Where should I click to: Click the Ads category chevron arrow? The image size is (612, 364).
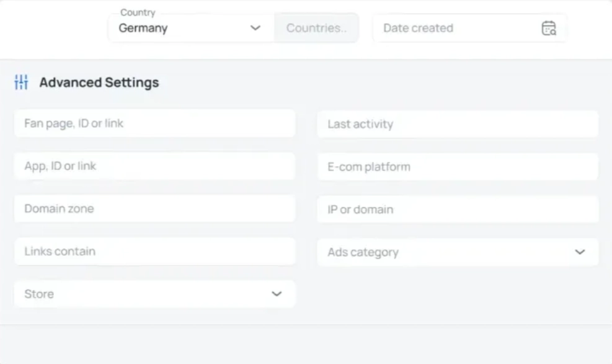point(580,252)
